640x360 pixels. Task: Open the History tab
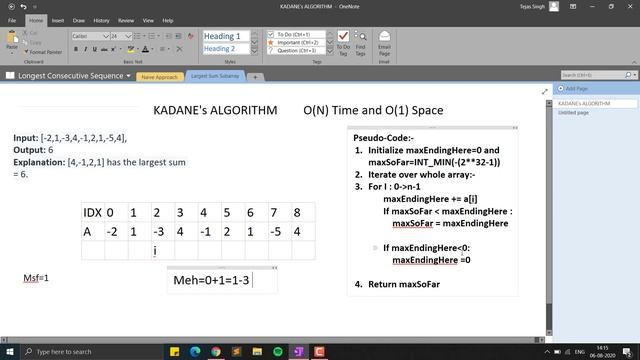click(x=101, y=20)
